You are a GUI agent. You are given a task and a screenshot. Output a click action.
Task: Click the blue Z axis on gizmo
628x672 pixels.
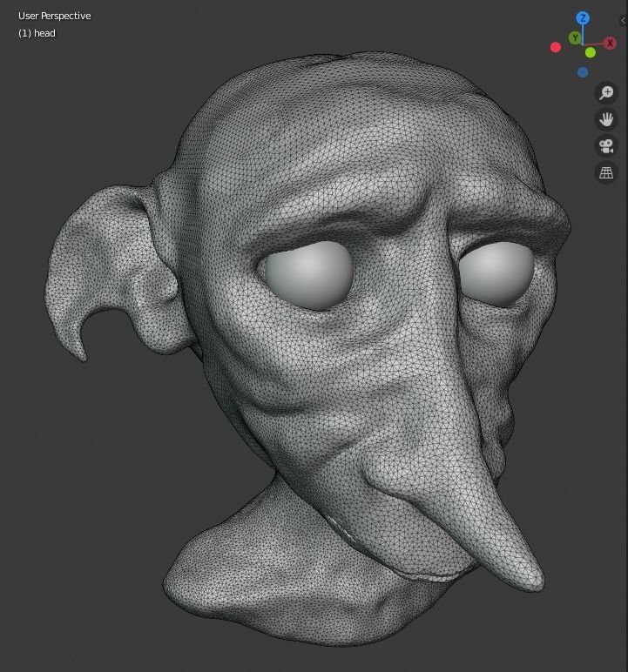(583, 18)
